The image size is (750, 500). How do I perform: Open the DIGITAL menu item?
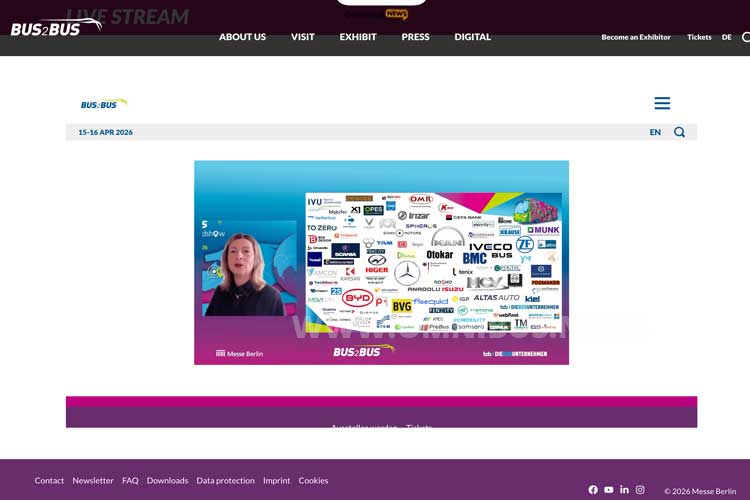click(x=472, y=37)
